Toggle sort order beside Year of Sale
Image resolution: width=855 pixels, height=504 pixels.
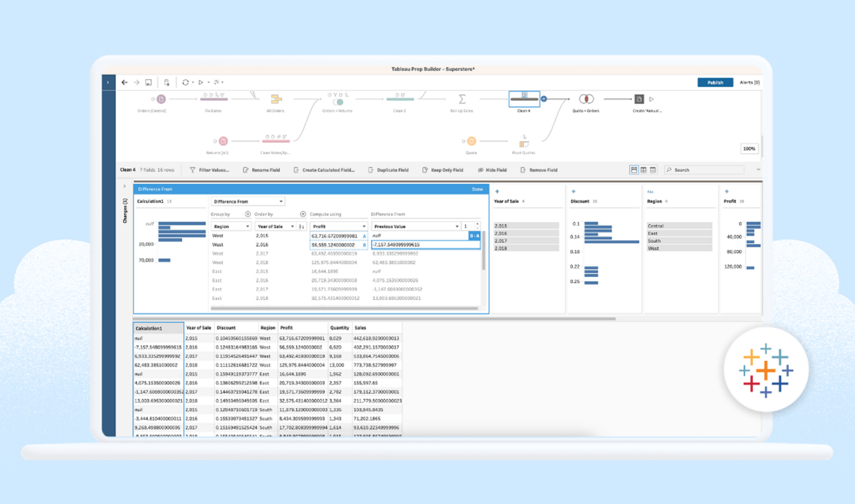[x=301, y=226]
